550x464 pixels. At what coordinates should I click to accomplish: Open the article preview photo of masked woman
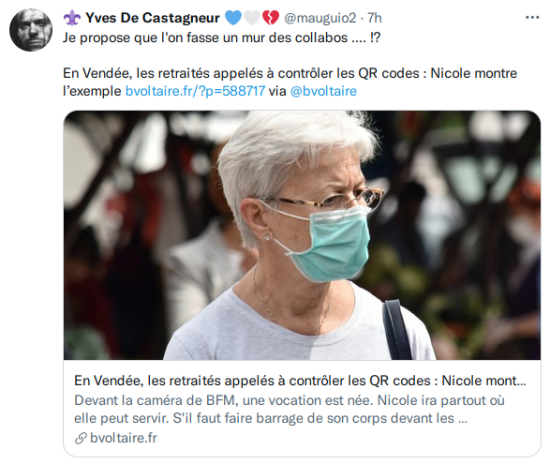pyautogui.click(x=302, y=235)
